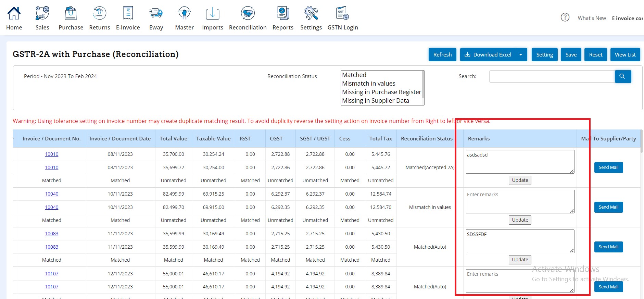Screen dimensions: 644x299
Task: Click Invoice / Document Date column header
Action: tap(120, 139)
